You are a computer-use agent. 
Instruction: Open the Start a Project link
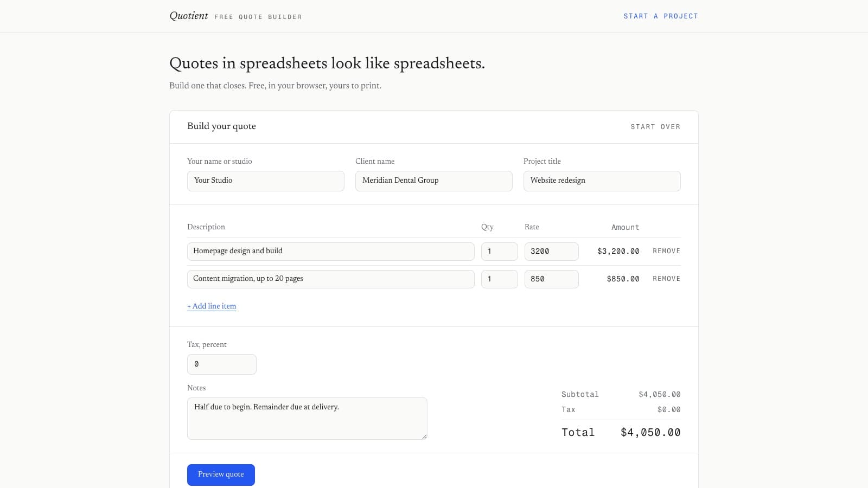click(661, 16)
